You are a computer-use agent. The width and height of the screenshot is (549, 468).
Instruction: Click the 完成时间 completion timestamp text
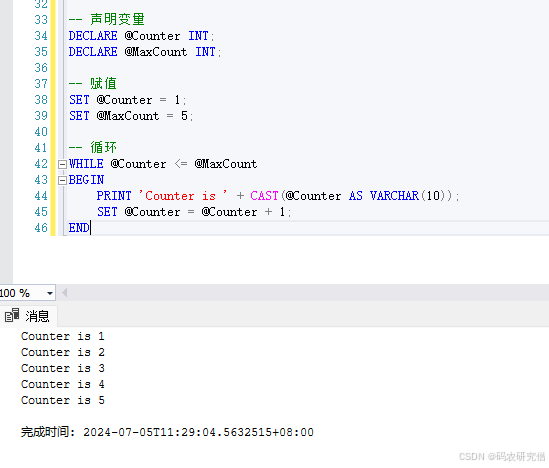click(x=167, y=432)
